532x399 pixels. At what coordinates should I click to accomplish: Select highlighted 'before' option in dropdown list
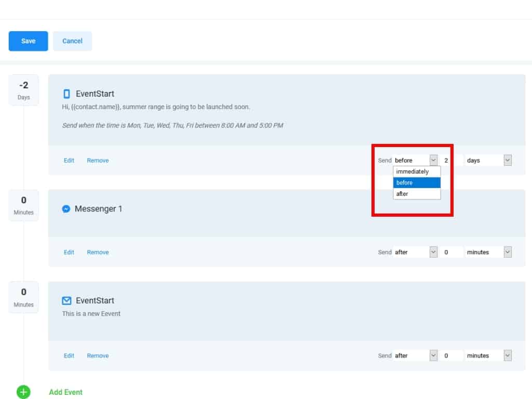(417, 183)
